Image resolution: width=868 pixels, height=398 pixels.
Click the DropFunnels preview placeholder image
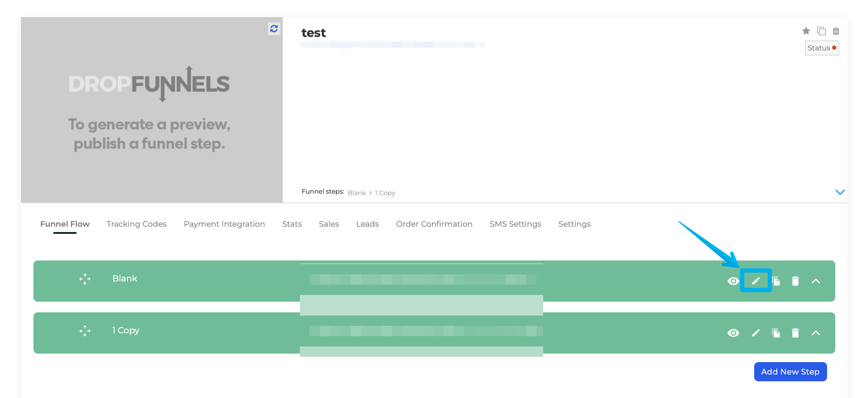click(x=152, y=110)
